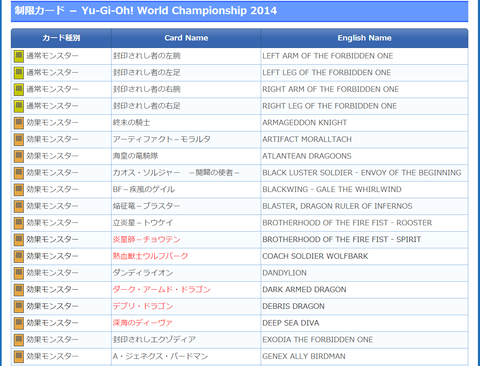Click the orange card icon in Genex Ally Birdman row
Screen dimensions: 480x366
pos(19,356)
